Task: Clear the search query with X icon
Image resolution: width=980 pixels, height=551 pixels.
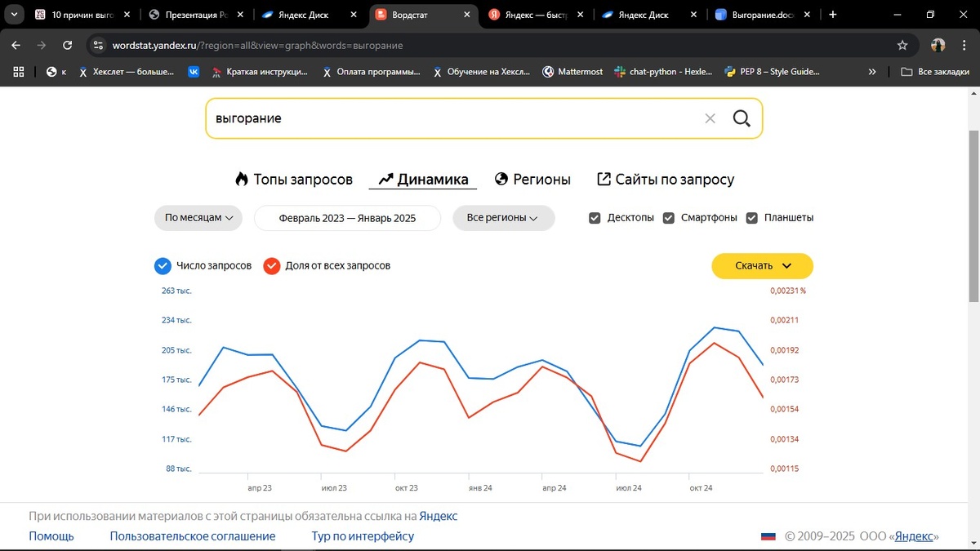Action: (x=710, y=118)
